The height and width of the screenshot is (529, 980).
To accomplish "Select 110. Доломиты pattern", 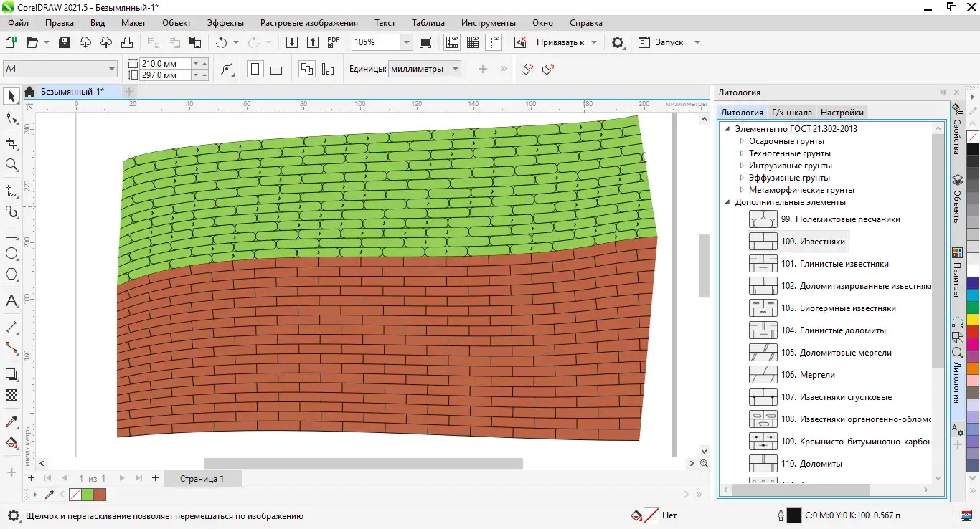I will [796, 464].
